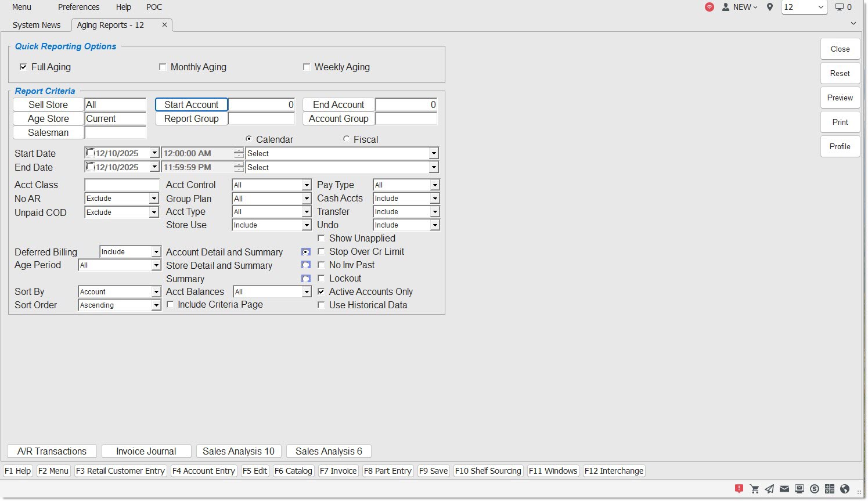
Task: Click the globe icon in status bar
Action: [845, 489]
